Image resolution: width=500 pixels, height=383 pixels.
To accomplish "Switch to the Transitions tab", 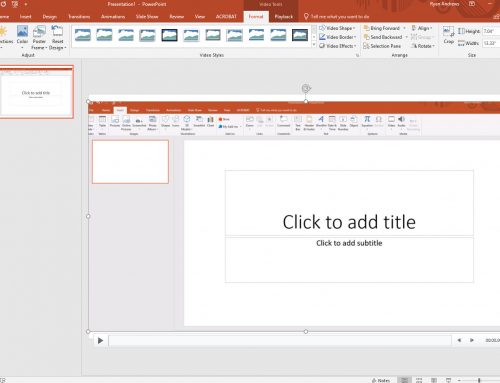I will click(x=79, y=16).
